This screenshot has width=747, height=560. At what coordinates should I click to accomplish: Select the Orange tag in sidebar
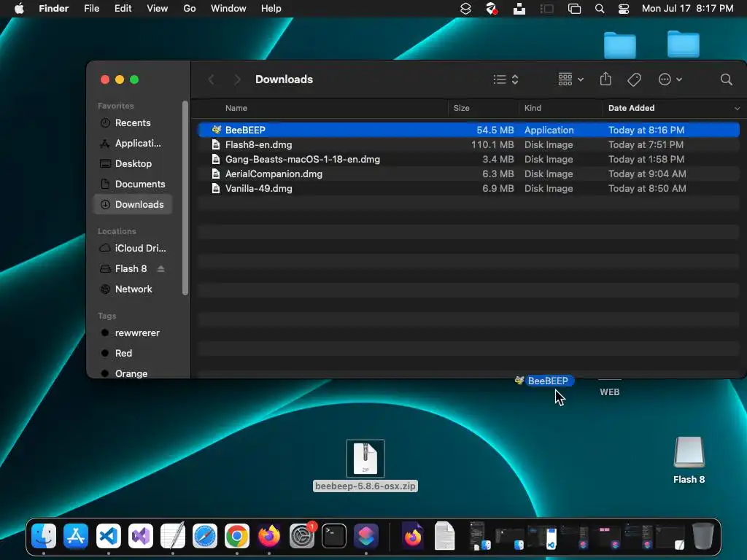point(133,374)
